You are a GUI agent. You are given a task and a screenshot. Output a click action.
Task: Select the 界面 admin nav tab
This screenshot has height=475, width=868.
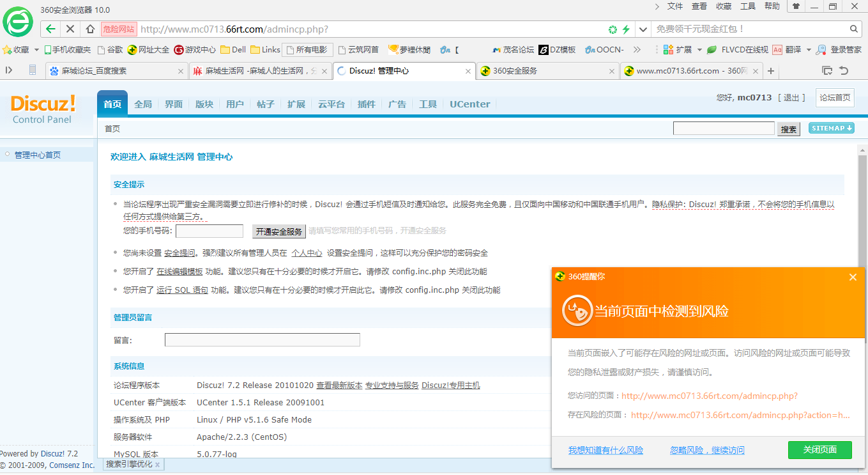[174, 104]
